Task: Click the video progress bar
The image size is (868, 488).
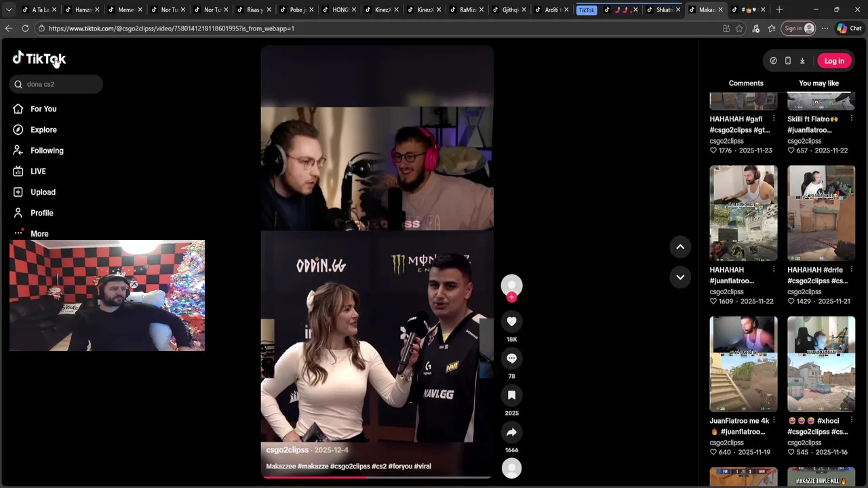Action: point(377,477)
